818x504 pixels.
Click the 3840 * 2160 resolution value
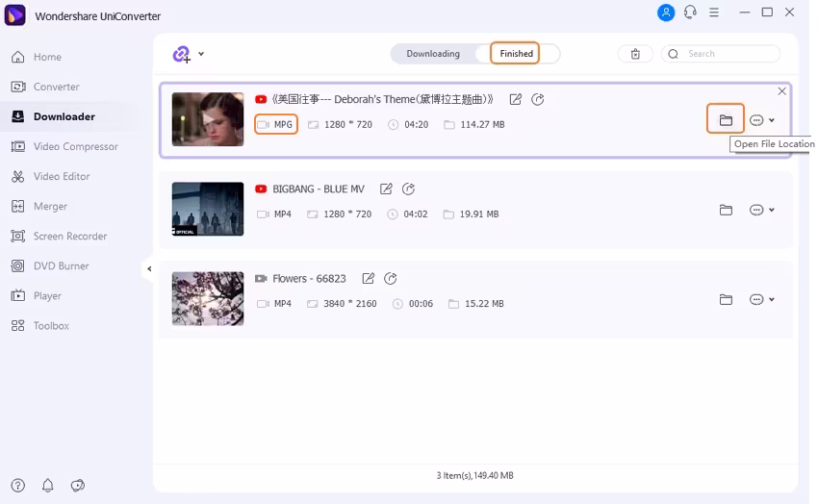[x=349, y=304]
